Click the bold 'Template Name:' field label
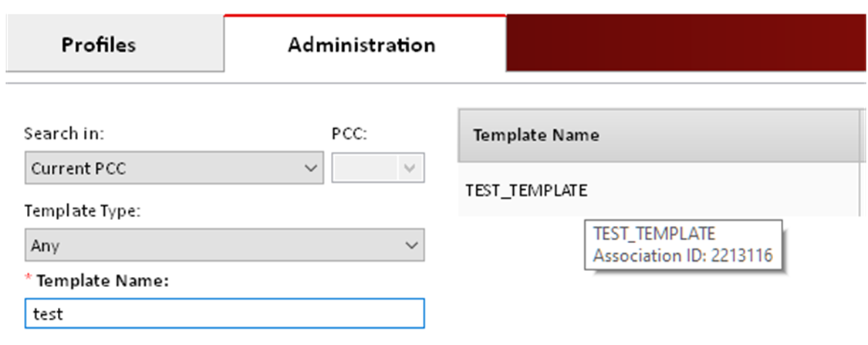The width and height of the screenshot is (868, 345). tap(103, 281)
